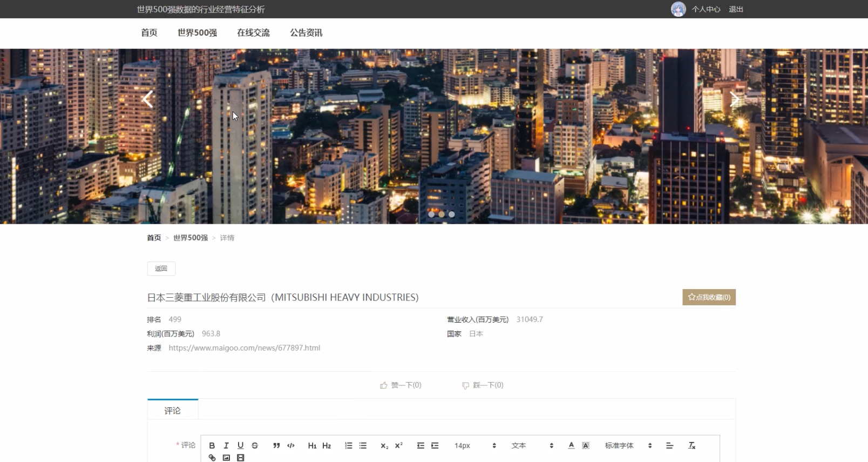Apply superscript formatting
Screen dimensions: 868x462
click(399, 446)
